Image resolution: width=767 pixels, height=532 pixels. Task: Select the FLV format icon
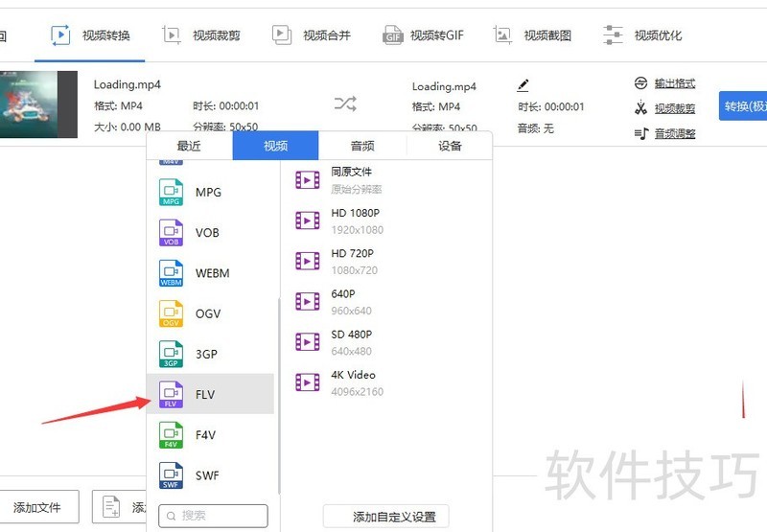(x=171, y=394)
